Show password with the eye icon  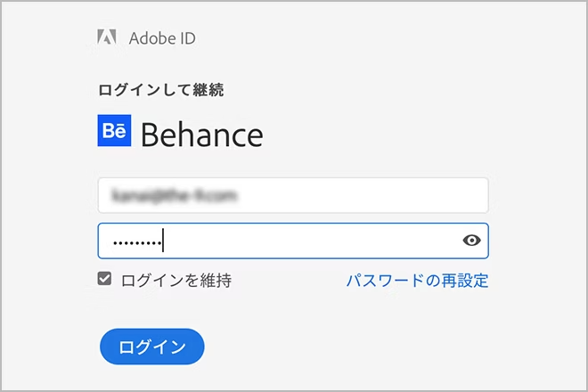[472, 240]
